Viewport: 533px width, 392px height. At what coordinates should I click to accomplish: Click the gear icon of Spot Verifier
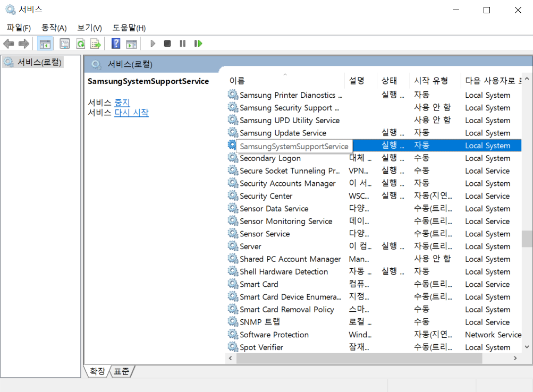click(x=233, y=347)
